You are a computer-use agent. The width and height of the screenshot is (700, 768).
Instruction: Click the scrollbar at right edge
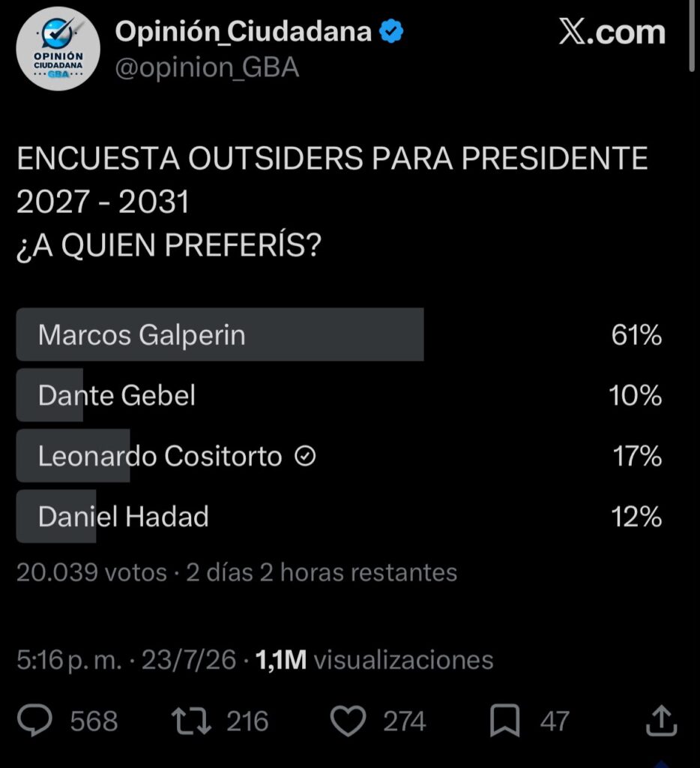pyautogui.click(x=692, y=37)
